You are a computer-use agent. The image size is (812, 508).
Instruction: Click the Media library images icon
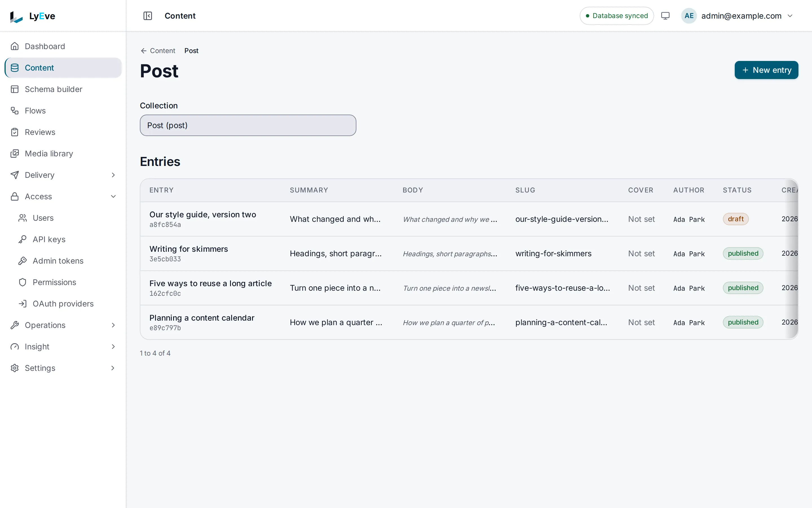[x=15, y=154]
